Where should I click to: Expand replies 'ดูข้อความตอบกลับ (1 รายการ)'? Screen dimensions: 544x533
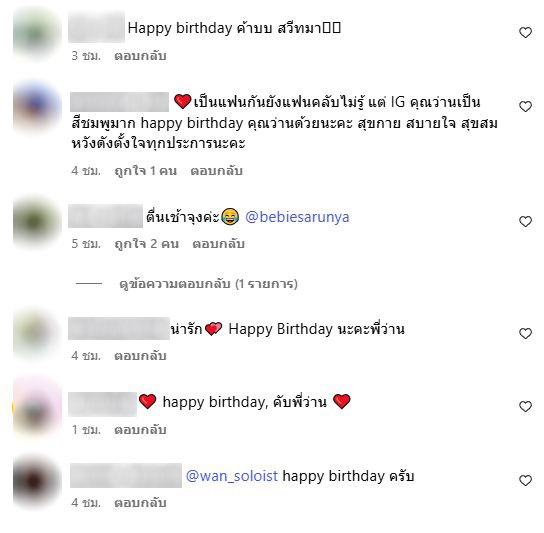[x=208, y=284]
